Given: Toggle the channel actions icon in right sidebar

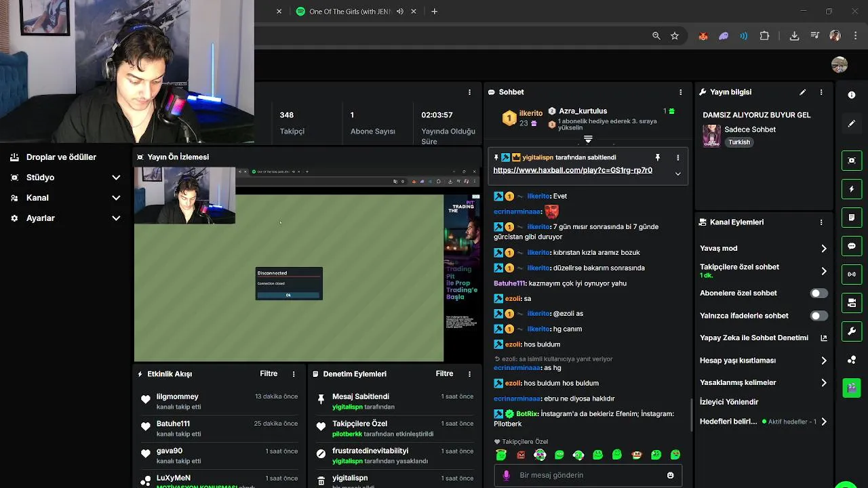Looking at the screenshot, I should pos(852,302).
